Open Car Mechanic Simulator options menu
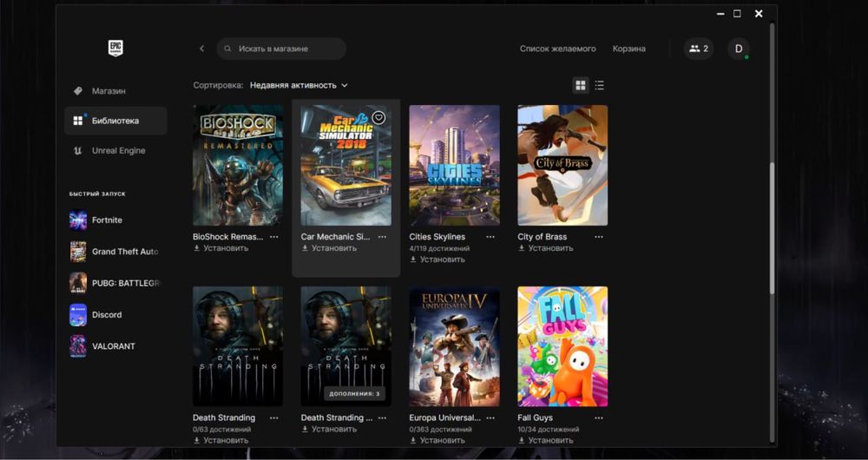Image resolution: width=868 pixels, height=460 pixels. (x=383, y=237)
